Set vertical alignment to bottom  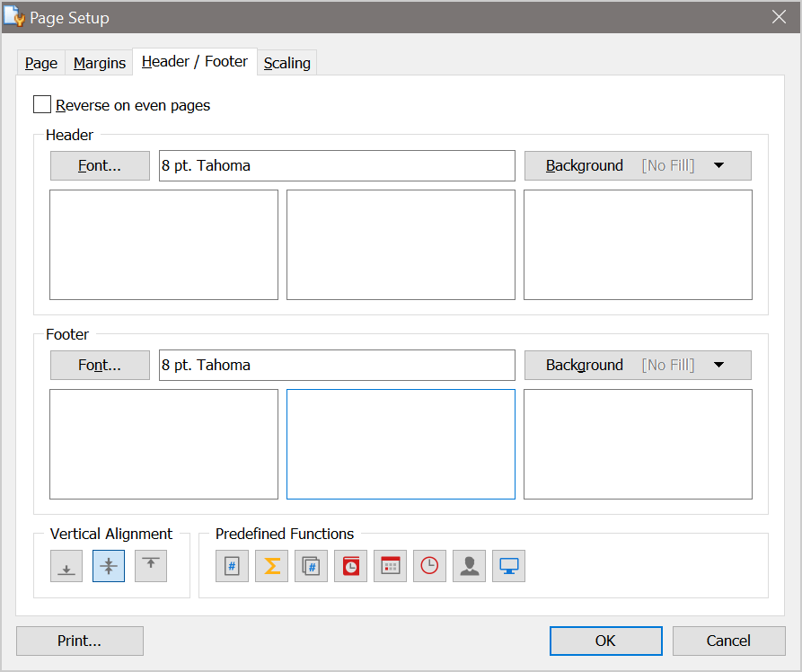coord(66,566)
